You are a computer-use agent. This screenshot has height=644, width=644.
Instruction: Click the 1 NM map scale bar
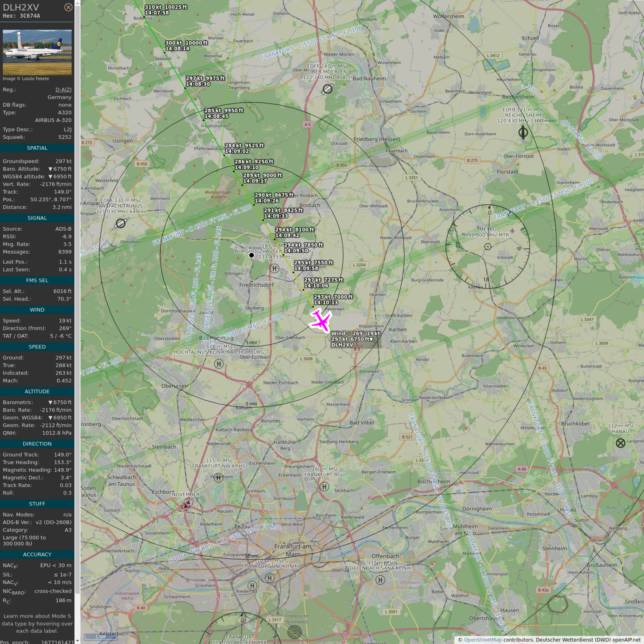tap(101, 637)
